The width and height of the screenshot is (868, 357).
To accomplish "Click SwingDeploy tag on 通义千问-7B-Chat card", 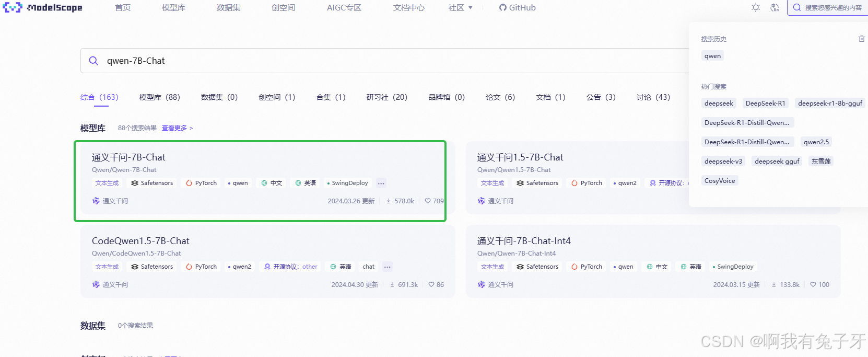I will 348,183.
